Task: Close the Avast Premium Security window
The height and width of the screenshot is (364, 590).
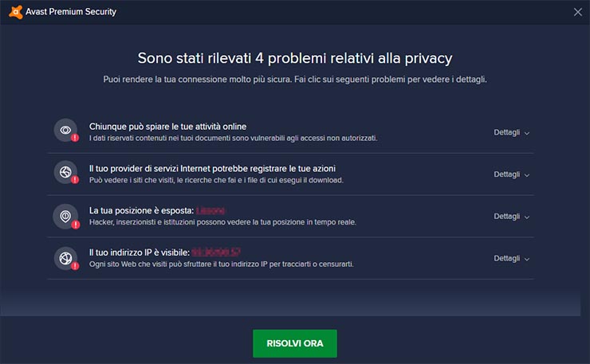Action: click(578, 11)
